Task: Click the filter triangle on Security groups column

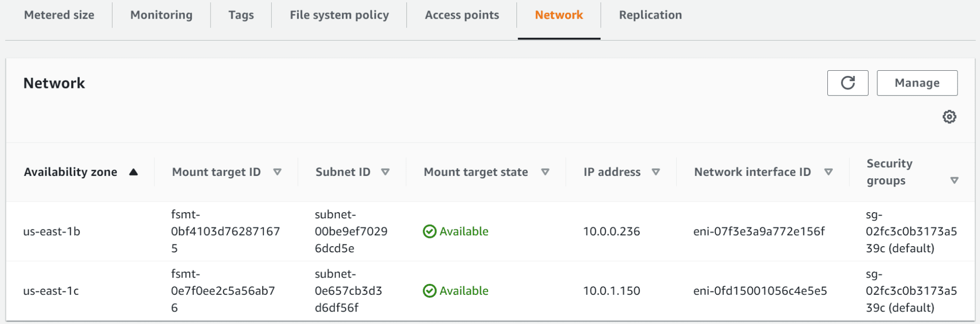Action: [954, 180]
